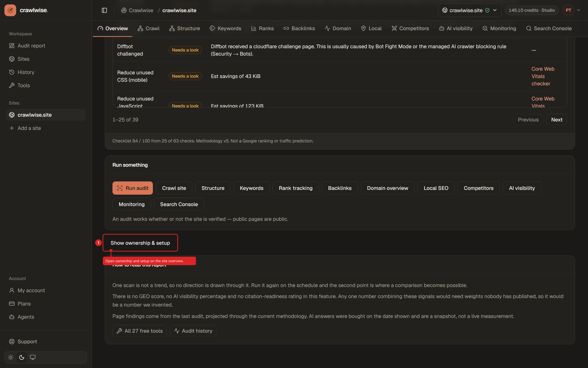
Task: Click the Crawlwise logo icon
Action: [10, 10]
